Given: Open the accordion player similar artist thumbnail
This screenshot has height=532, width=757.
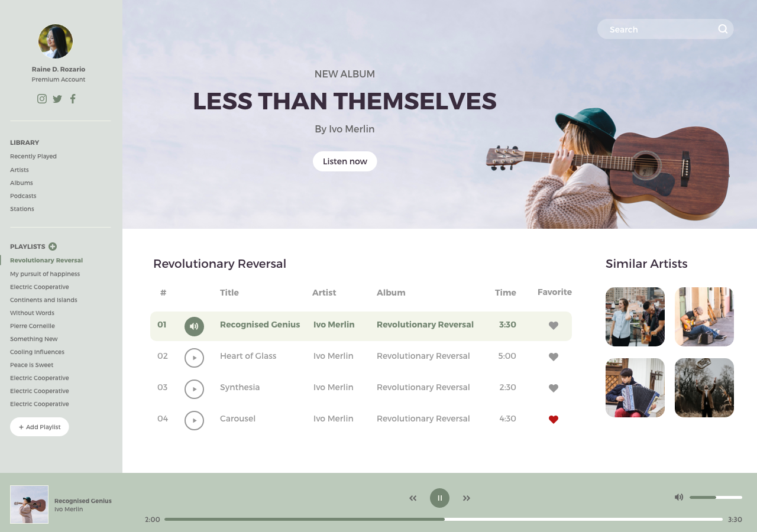Looking at the screenshot, I should 635,388.
